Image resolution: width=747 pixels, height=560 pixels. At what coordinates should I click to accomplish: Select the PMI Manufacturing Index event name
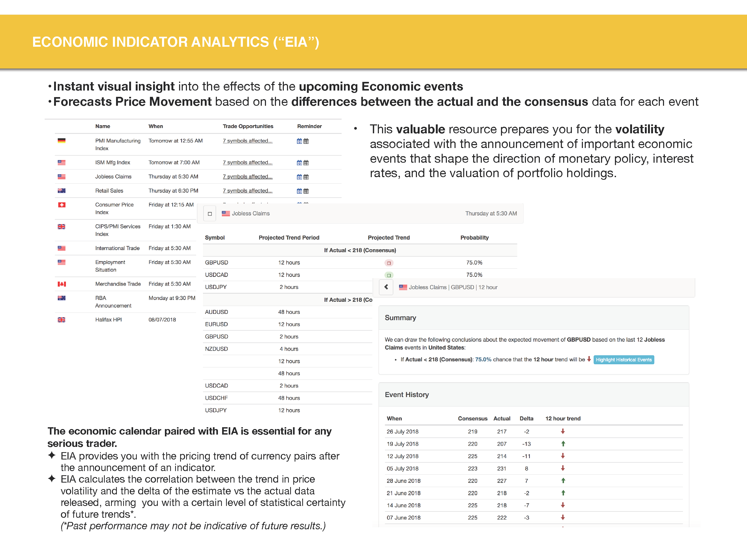(118, 145)
